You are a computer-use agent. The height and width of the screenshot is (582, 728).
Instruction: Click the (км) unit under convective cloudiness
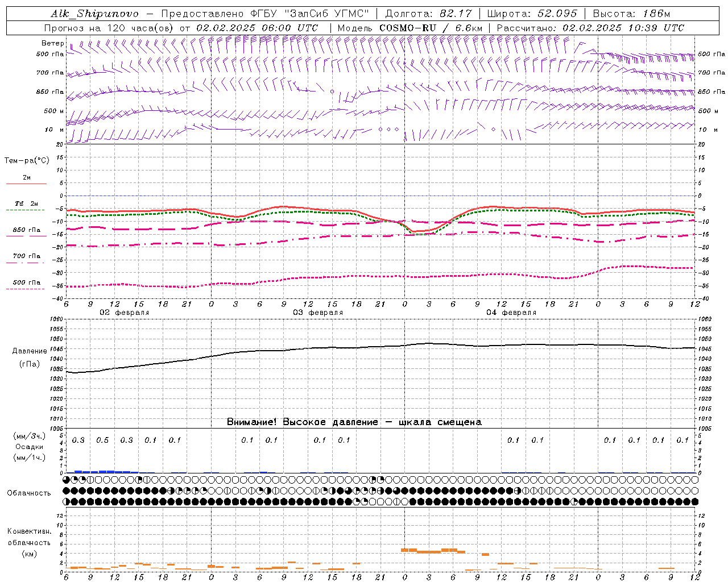pos(29,553)
